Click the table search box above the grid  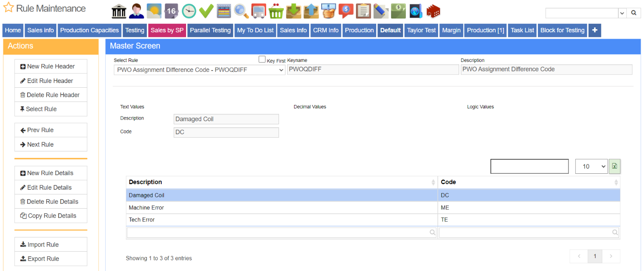point(530,166)
